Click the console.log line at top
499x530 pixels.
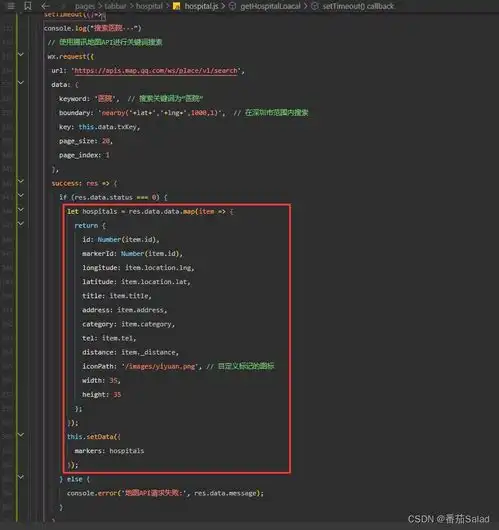coord(93,28)
